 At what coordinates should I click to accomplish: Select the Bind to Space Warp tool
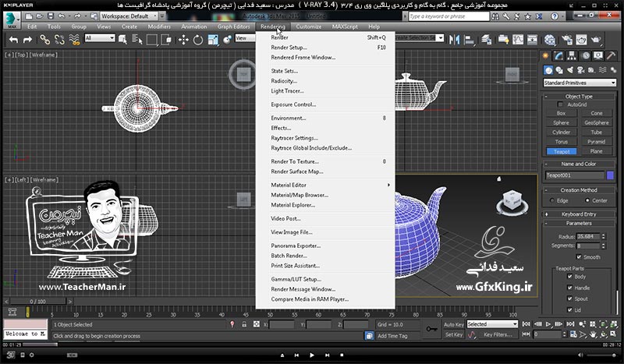(74, 40)
